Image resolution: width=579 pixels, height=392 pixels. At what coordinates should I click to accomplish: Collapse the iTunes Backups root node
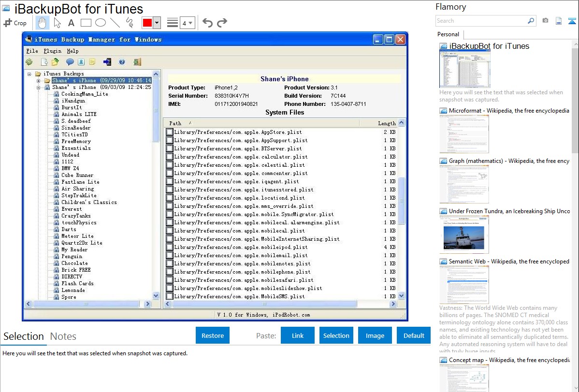[x=29, y=74]
